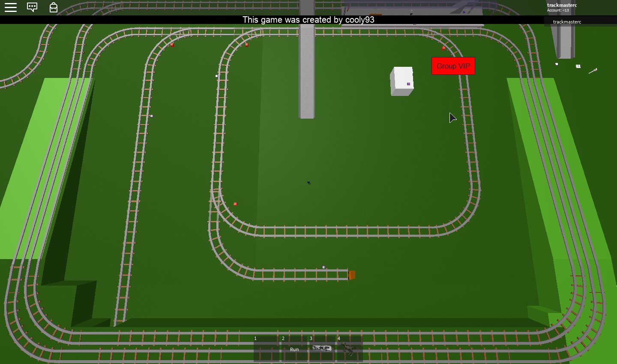617x364 pixels.
Task: Toggle chat visibility with the speech icon
Action: (32, 7)
